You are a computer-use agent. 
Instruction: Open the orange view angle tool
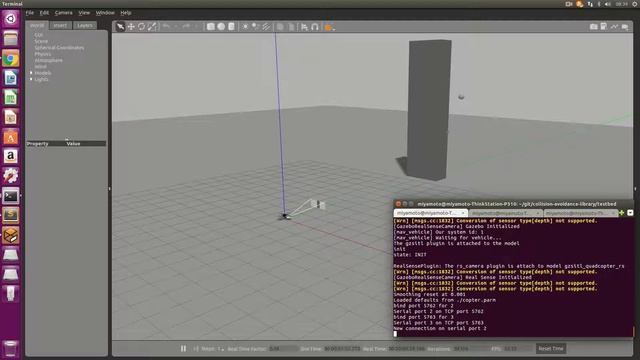click(x=328, y=27)
